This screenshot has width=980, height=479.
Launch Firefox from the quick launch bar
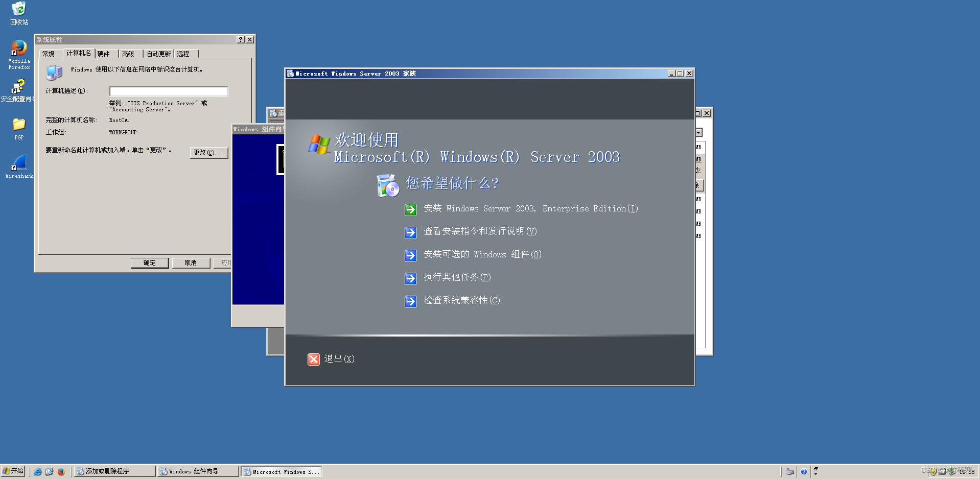coord(61,472)
